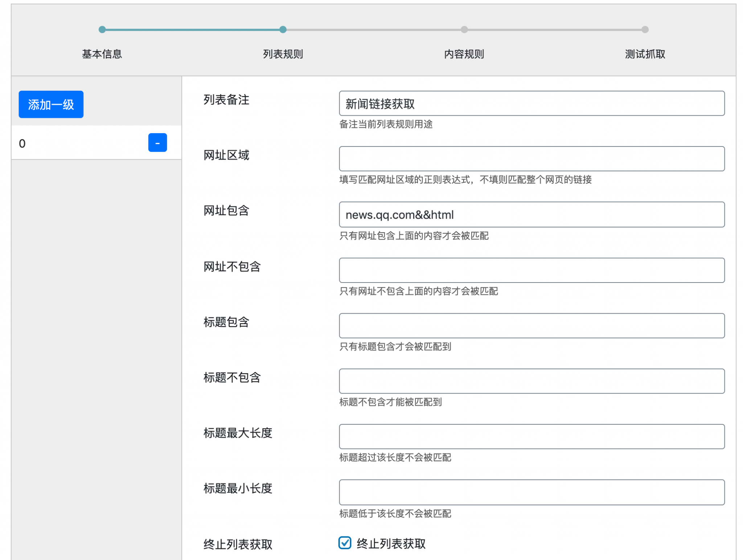Click hint text 备注当前列表规则用途

pos(386,124)
